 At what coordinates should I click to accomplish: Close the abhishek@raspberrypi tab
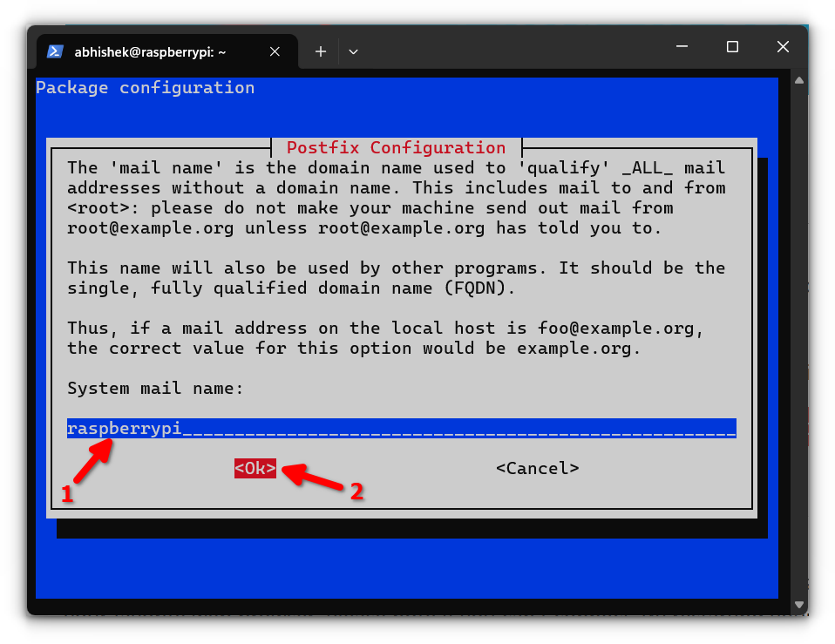pyautogui.click(x=275, y=51)
